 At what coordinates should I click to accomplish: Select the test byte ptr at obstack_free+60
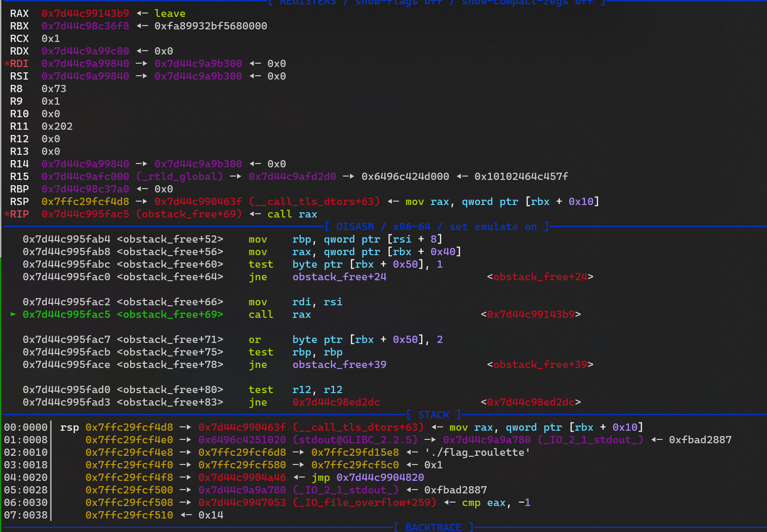pos(346,264)
